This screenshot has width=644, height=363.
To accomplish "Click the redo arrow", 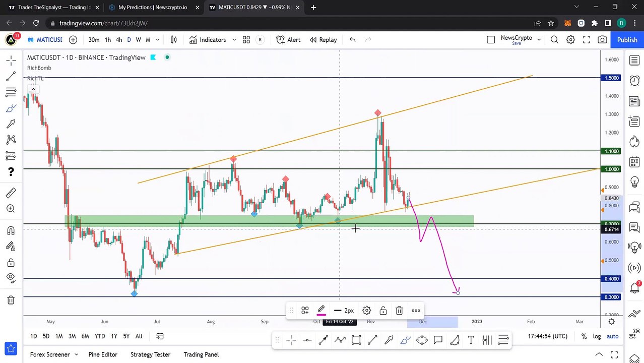I will (x=368, y=40).
